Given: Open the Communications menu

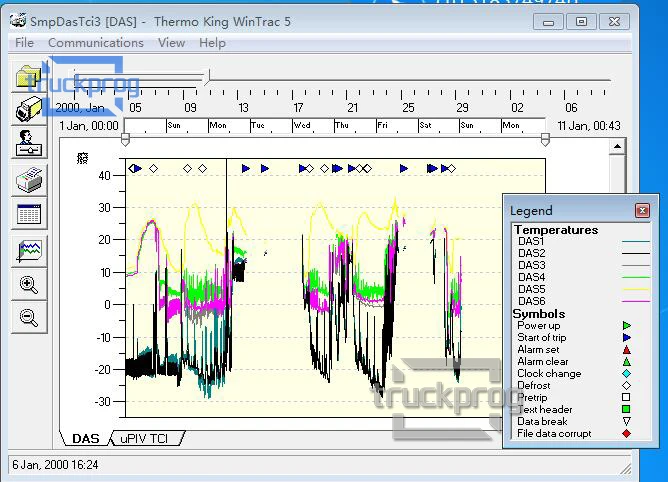Looking at the screenshot, I should 96,43.
